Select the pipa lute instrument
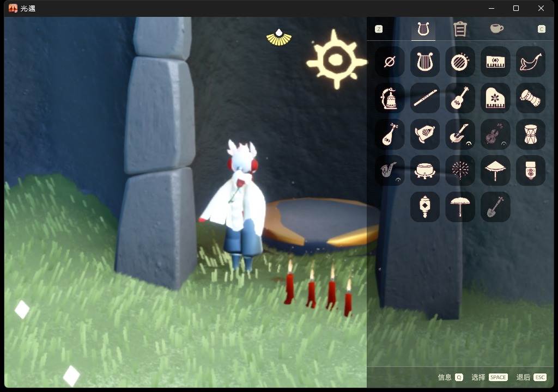This screenshot has width=558, height=392. 390,134
